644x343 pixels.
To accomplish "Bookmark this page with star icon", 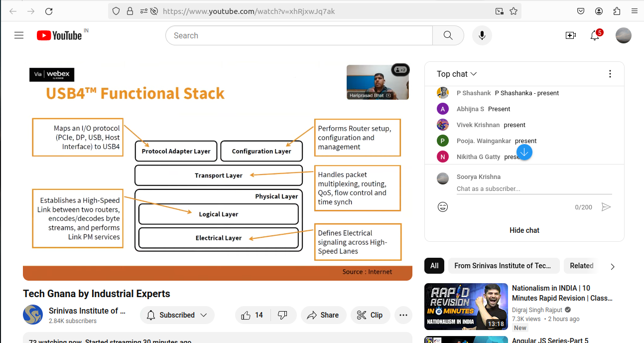I will pyautogui.click(x=514, y=11).
